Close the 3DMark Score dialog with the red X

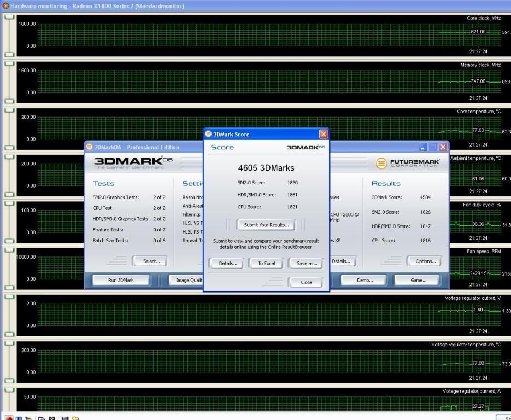[324, 133]
